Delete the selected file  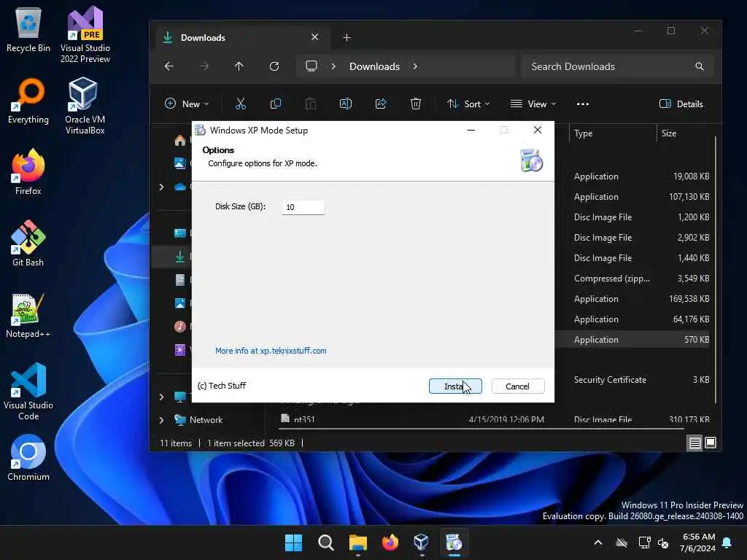tap(415, 104)
